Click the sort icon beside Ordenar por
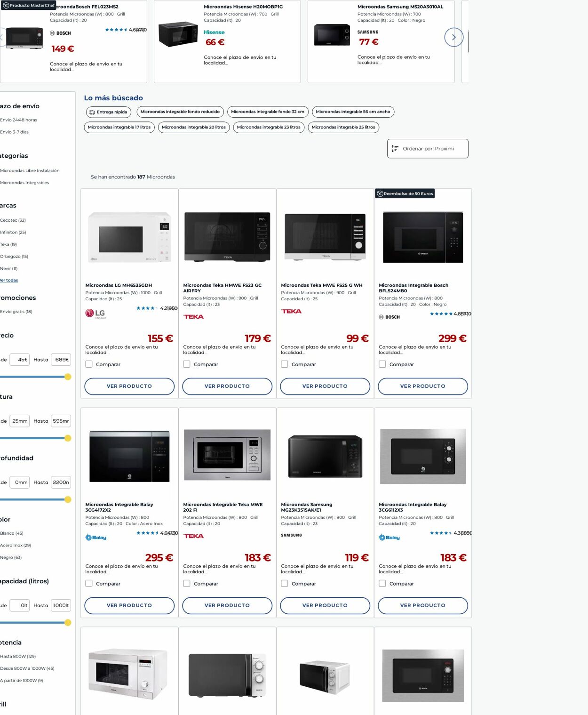The height and width of the screenshot is (715, 588). click(395, 149)
